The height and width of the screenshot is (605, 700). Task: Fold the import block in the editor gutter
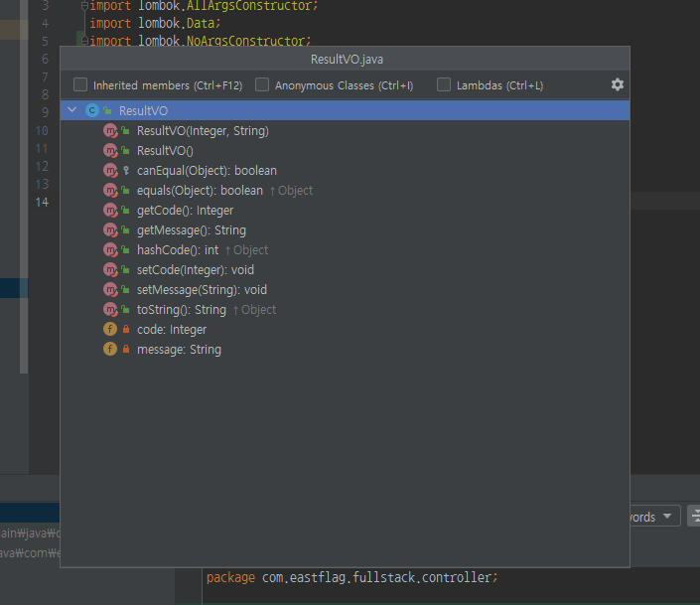85,6
